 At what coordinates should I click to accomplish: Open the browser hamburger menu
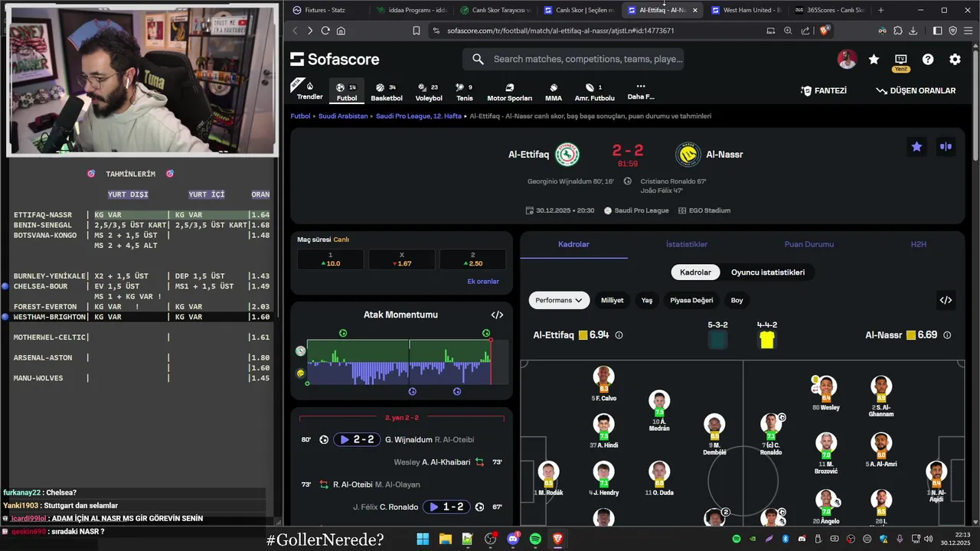(x=968, y=31)
